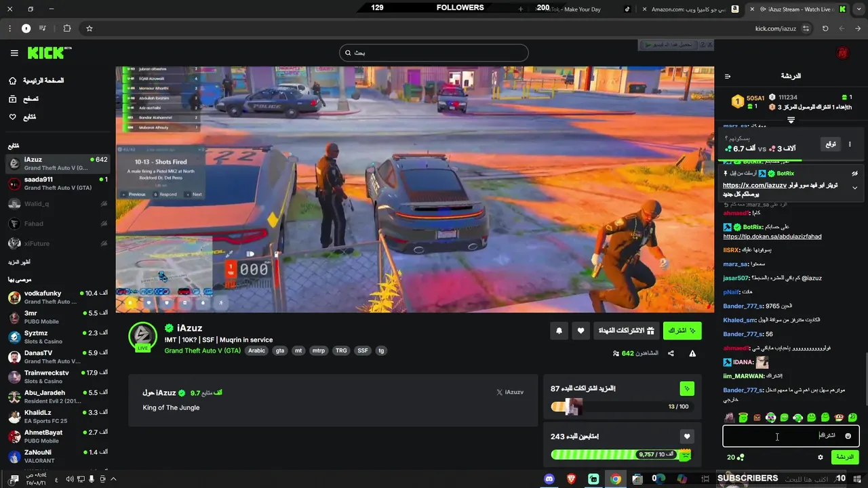
Task: Open the iAzuz streamer avatar
Action: tap(143, 335)
